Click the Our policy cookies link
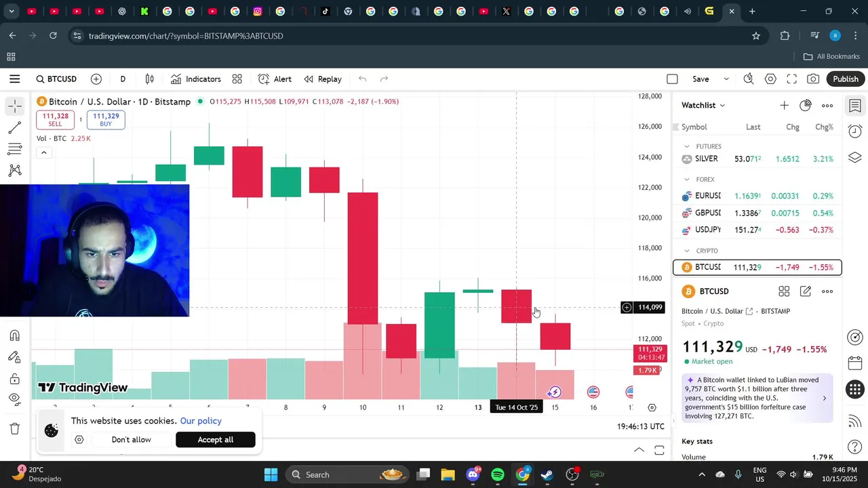The image size is (868, 488). pyautogui.click(x=201, y=421)
